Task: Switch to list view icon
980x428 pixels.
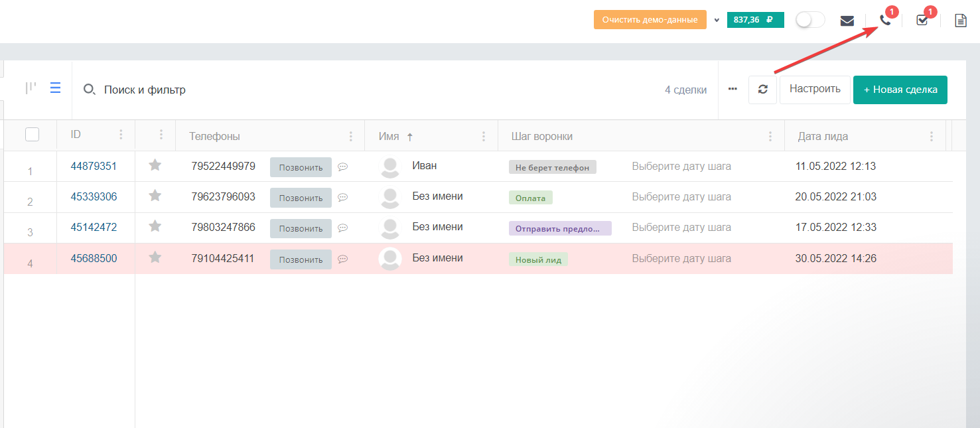Action: point(56,88)
